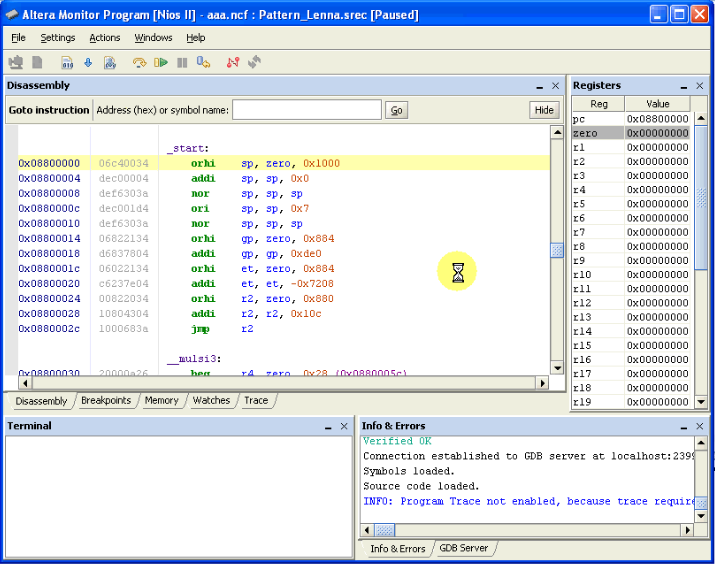Minimize the Terminal panel
The image size is (715, 565).
pos(328,426)
